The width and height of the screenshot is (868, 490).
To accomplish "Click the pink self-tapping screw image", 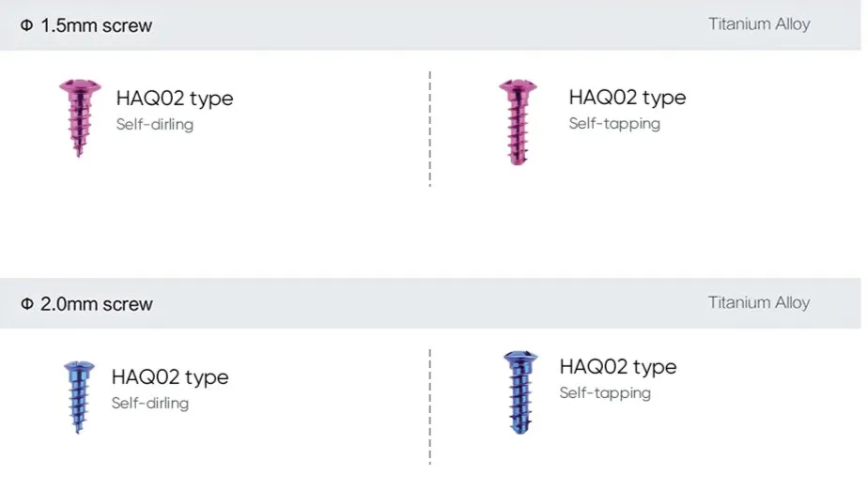I will [516, 122].
